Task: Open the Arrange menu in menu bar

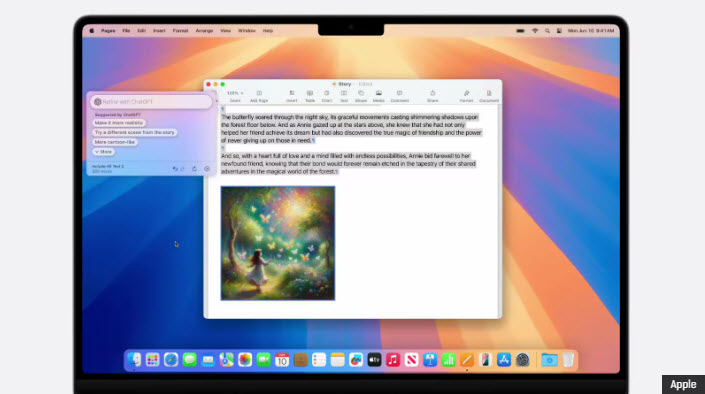Action: 204,31
